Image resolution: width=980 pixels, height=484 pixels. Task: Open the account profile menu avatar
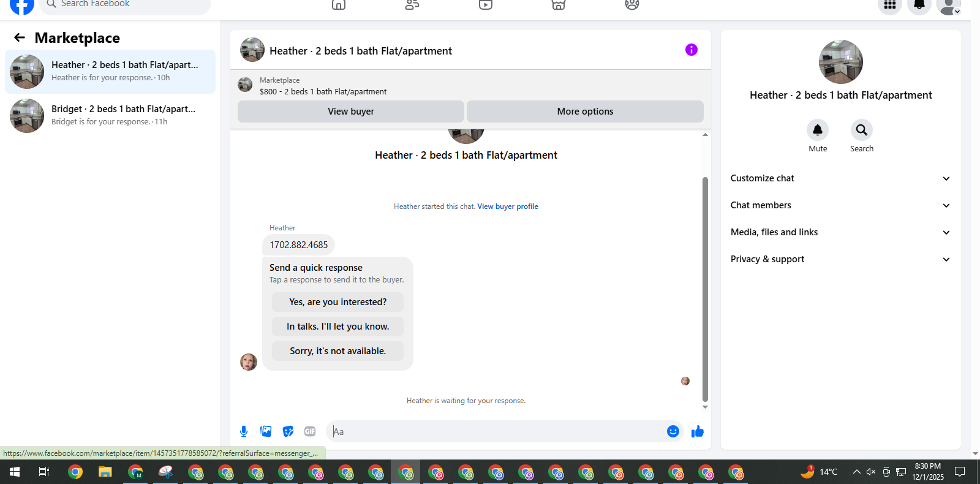[949, 6]
